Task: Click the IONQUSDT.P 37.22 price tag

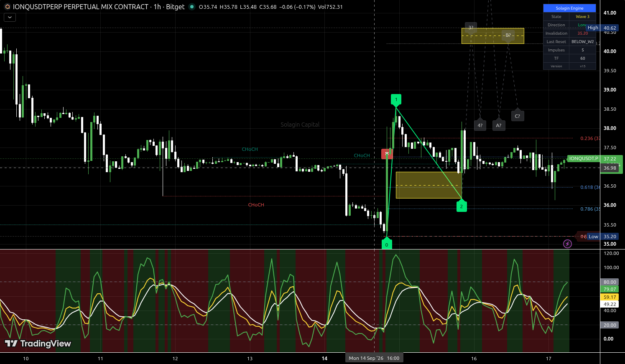Action: [595, 159]
